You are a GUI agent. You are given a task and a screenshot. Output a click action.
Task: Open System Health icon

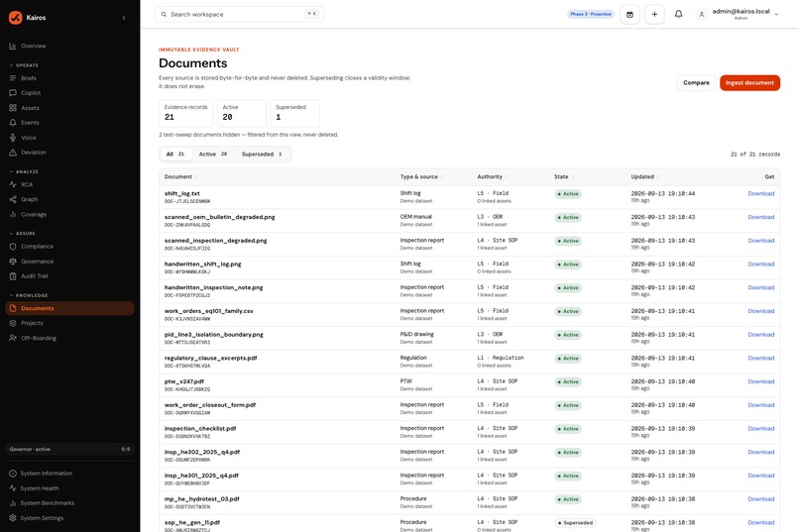click(x=13, y=488)
